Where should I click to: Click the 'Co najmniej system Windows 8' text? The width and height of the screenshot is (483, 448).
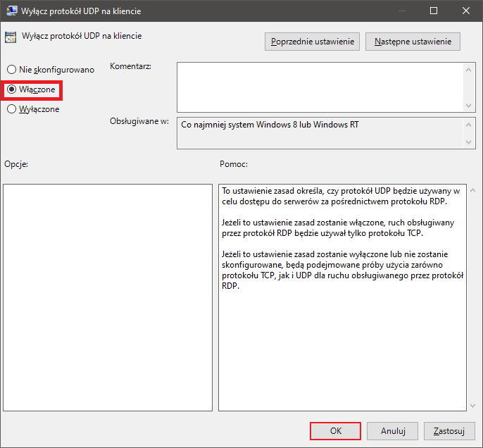[x=270, y=125]
